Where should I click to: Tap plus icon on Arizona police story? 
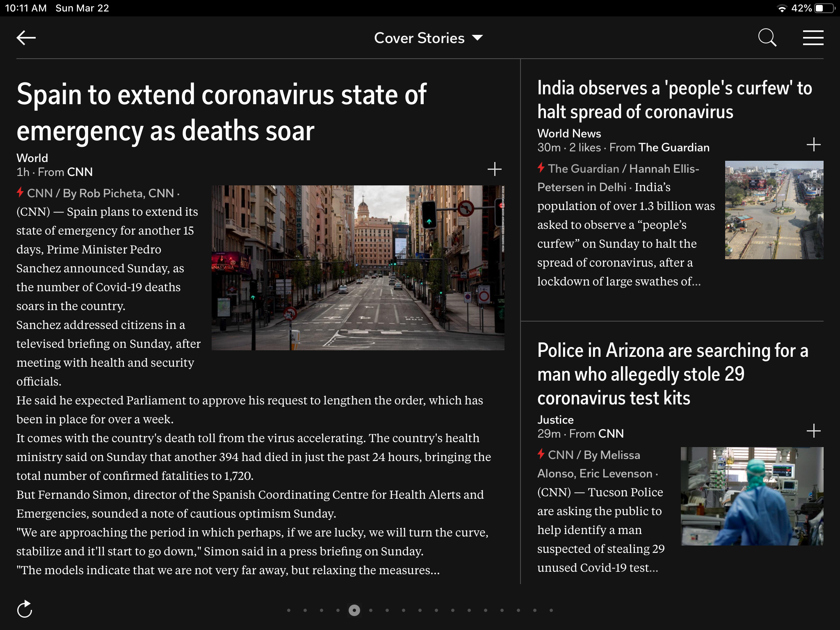pyautogui.click(x=813, y=431)
